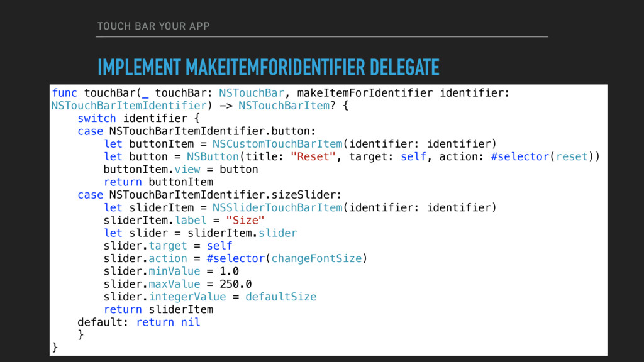Image resolution: width=644 pixels, height=362 pixels.
Task: Click the func keyword in the code
Action: tap(65, 93)
